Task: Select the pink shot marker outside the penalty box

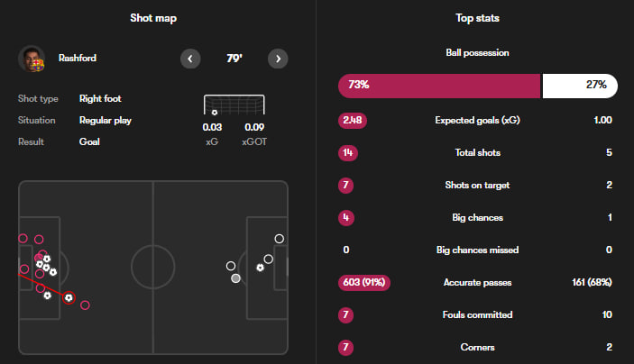Action: coord(86,305)
